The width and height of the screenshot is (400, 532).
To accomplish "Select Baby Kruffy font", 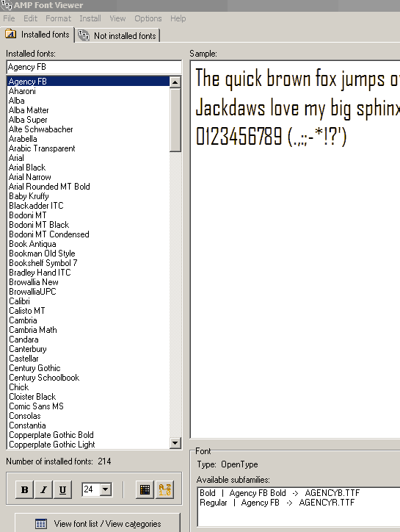I will [88, 195].
